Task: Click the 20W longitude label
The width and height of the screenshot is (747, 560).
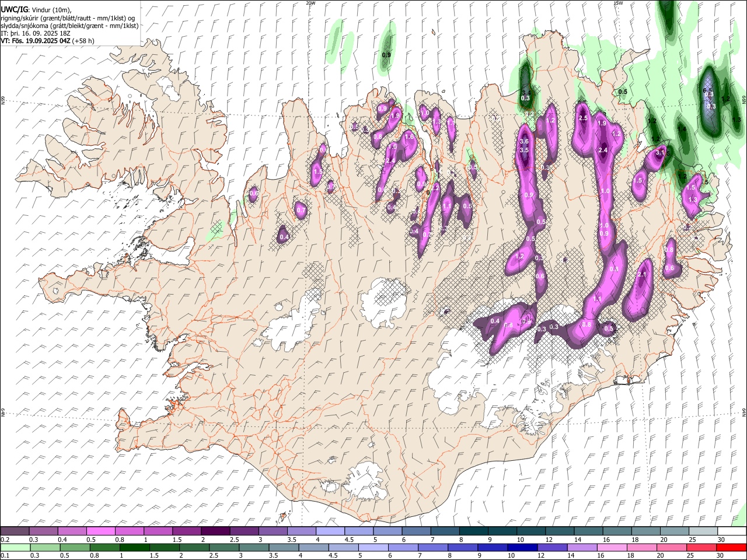Action: pos(310,3)
